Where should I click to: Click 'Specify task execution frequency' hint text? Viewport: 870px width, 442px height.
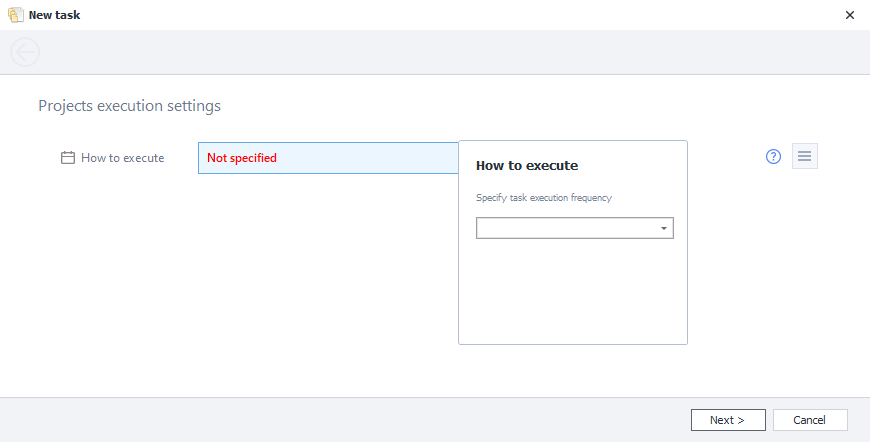[x=543, y=198]
